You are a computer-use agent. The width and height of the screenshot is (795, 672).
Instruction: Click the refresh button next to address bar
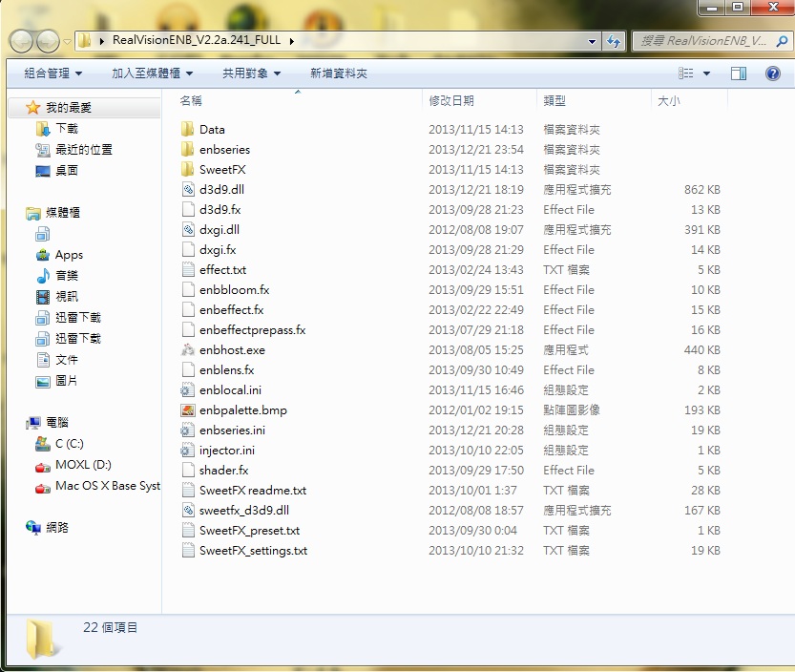click(614, 41)
